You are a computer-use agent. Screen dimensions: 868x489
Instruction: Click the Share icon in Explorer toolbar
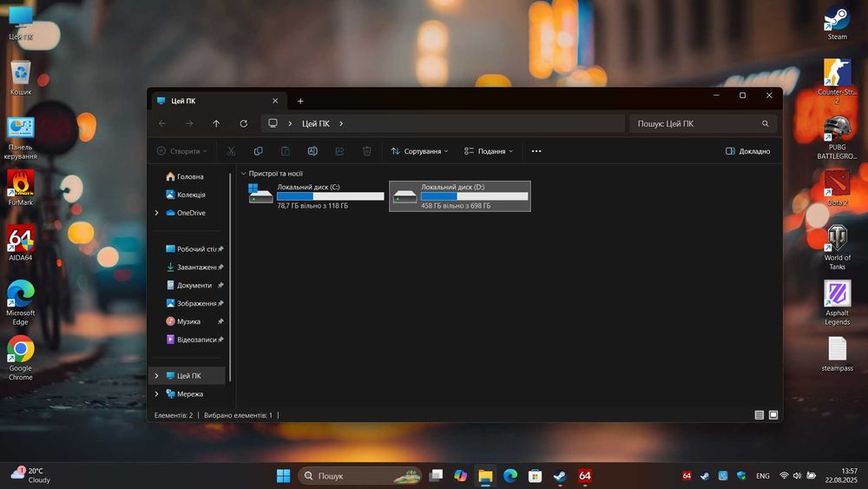tap(339, 151)
